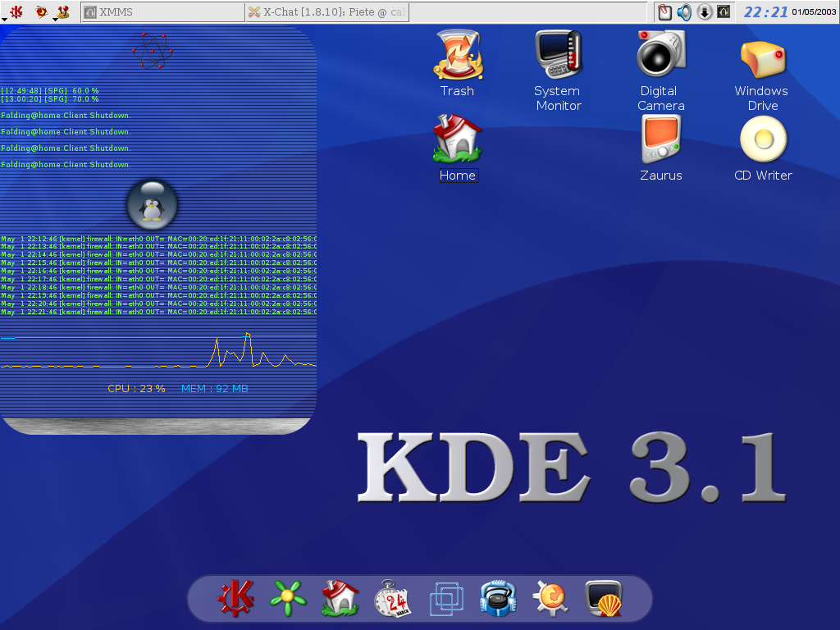This screenshot has width=840, height=630.
Task: Launch the System Monitor desktop icon
Action: [x=558, y=56]
